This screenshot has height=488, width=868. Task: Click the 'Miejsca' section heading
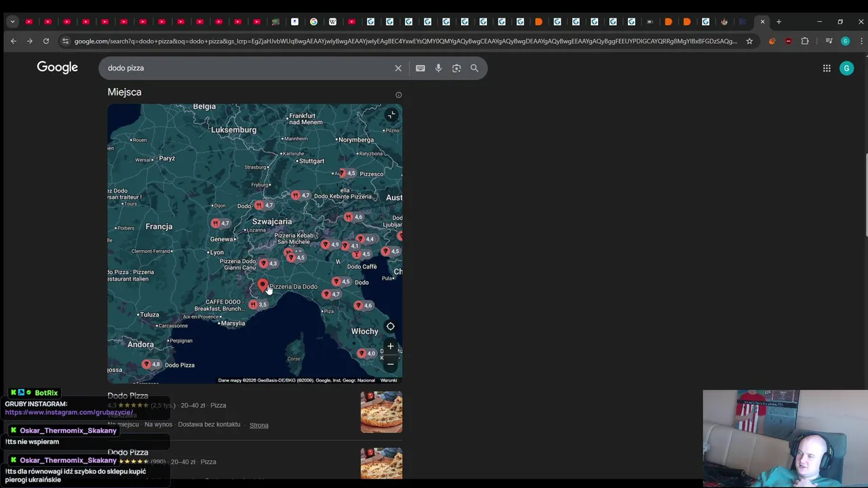(124, 92)
